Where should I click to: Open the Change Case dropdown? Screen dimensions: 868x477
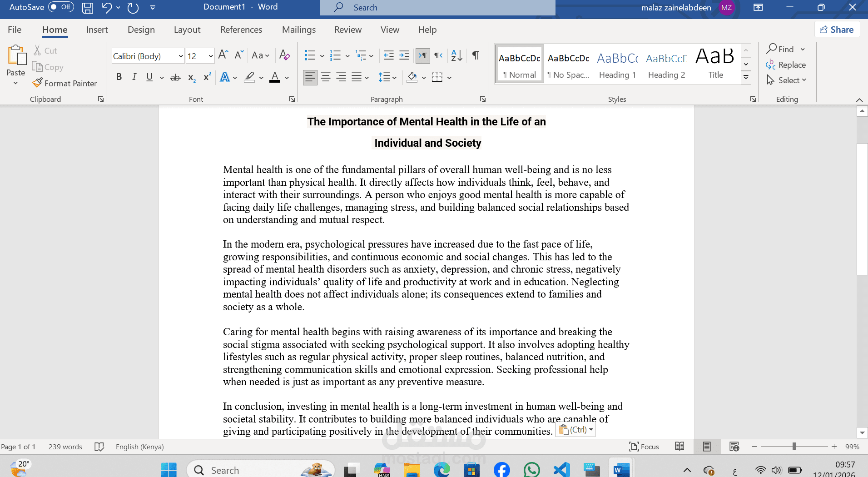click(x=261, y=55)
